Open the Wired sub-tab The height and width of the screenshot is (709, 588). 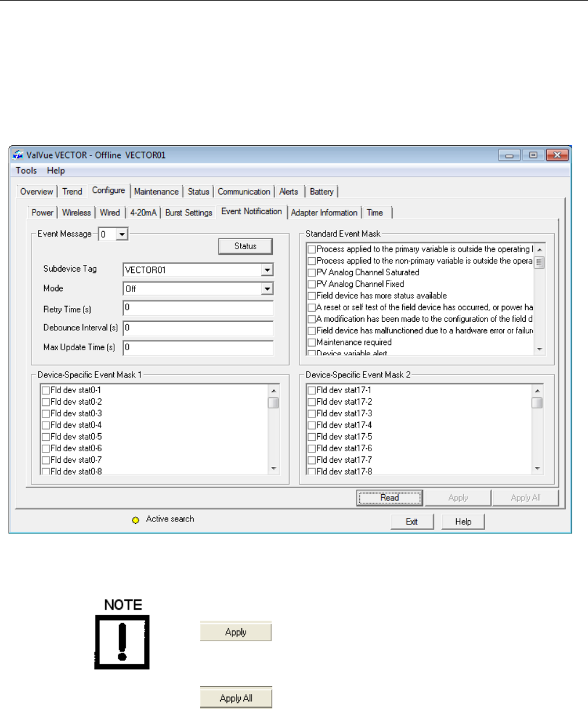coord(110,212)
